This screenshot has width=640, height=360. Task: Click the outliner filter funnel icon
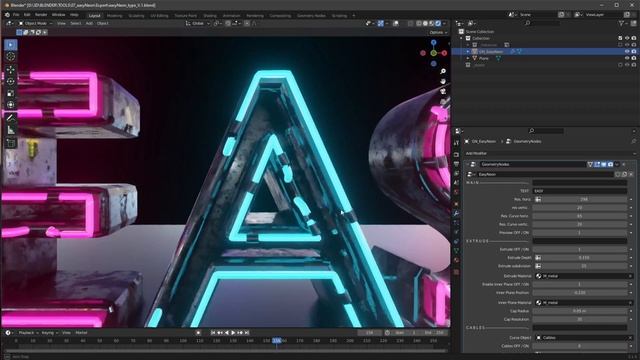coord(622,24)
